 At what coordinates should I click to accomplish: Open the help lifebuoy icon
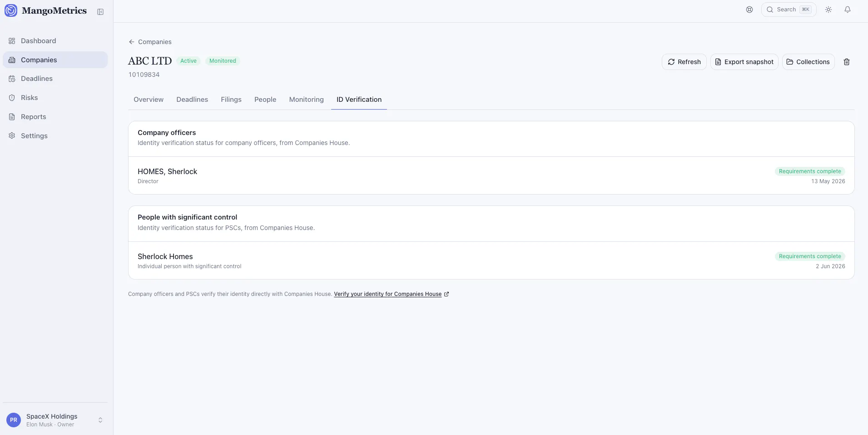point(749,10)
